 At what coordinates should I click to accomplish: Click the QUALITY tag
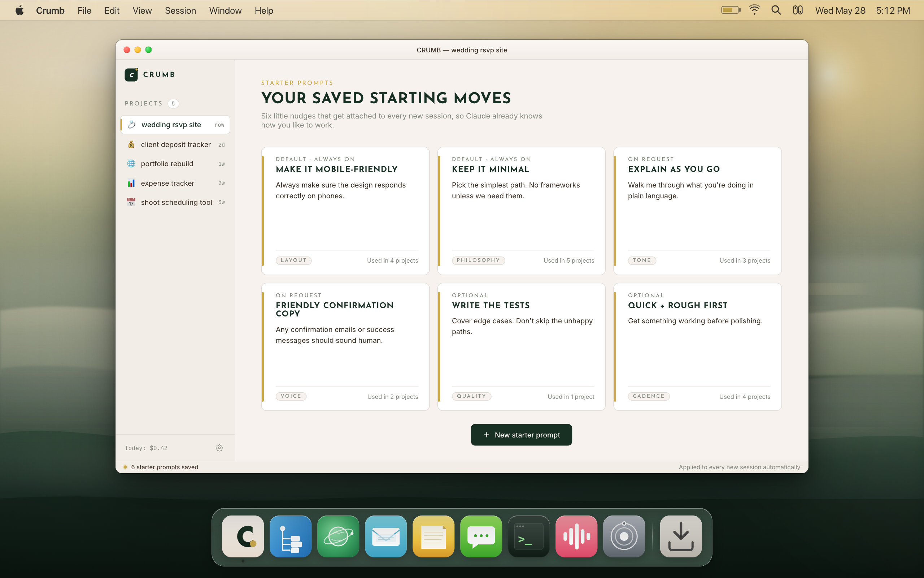471,396
